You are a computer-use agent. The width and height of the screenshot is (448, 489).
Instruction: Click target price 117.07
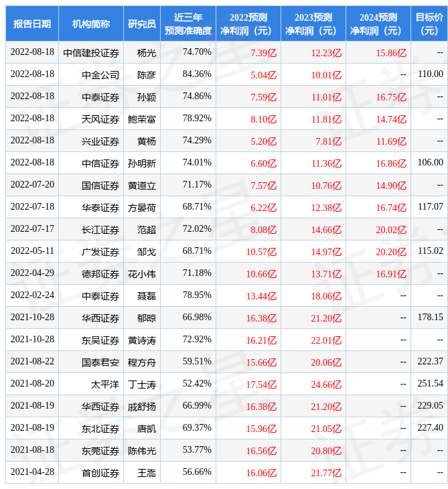click(x=429, y=207)
